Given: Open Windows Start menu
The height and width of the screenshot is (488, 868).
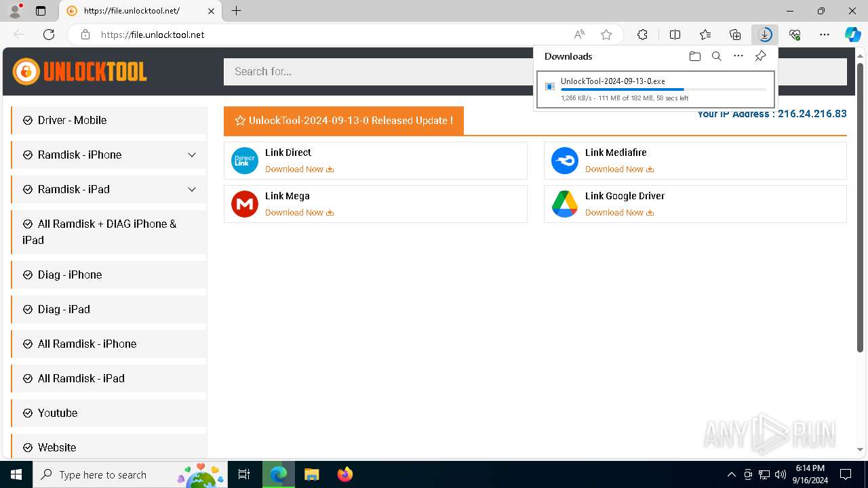Looking at the screenshot, I should 16,474.
